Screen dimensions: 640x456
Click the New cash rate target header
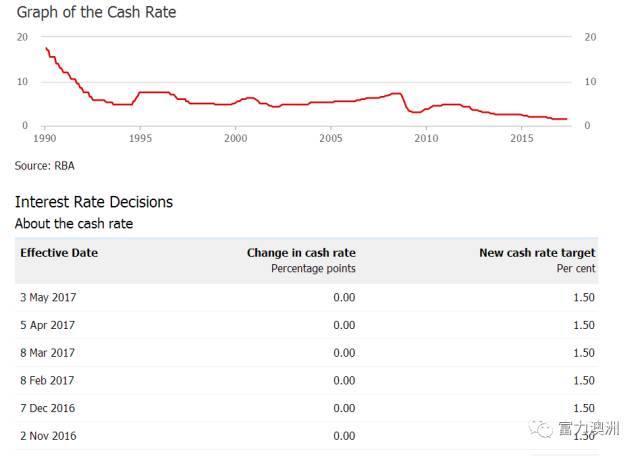[x=537, y=253]
